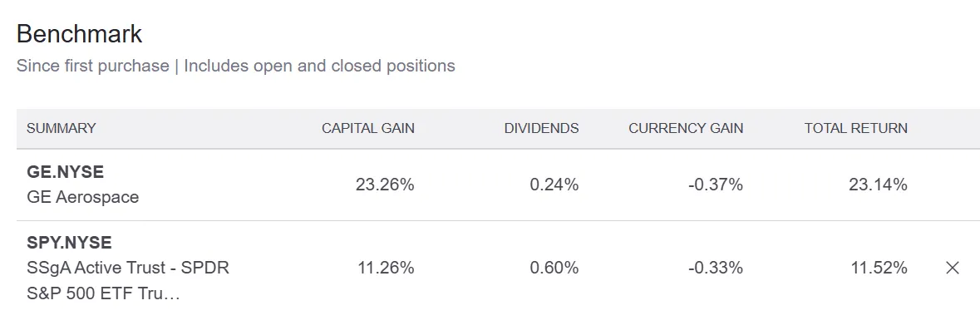This screenshot has width=980, height=335.
Task: Click the "Since first purchase" subtitle text
Action: [92, 66]
